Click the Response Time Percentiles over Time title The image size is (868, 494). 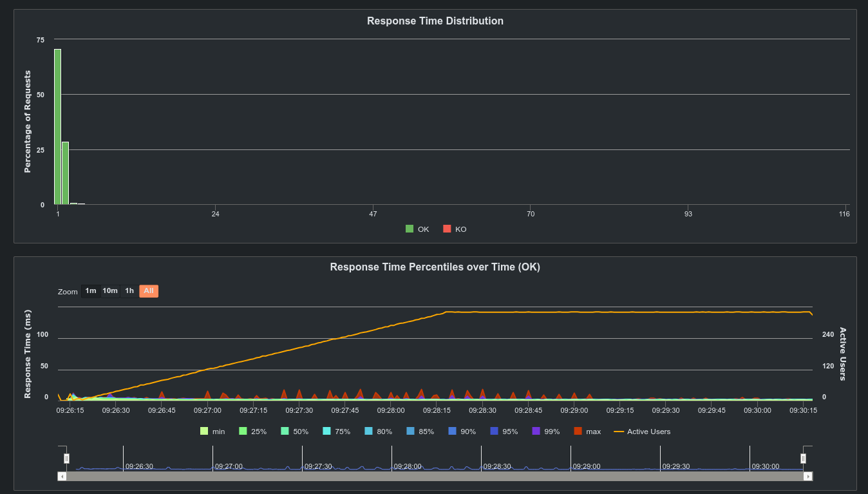click(435, 267)
